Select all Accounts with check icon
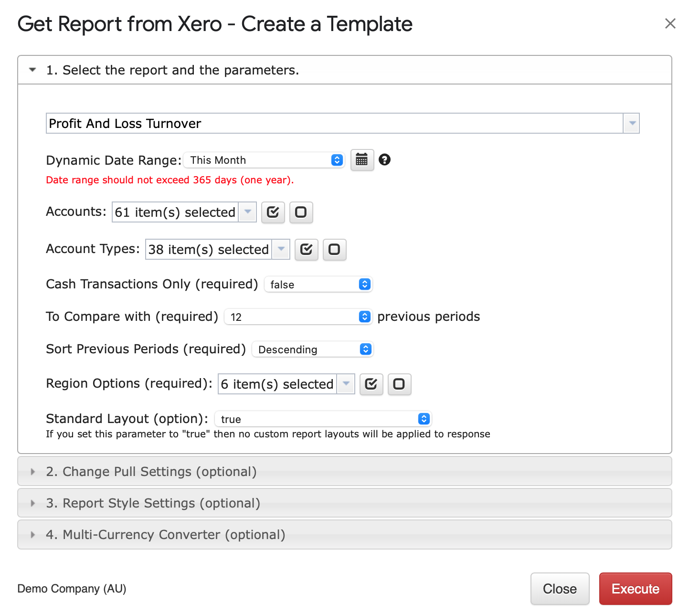The height and width of the screenshot is (614, 700). (x=273, y=212)
